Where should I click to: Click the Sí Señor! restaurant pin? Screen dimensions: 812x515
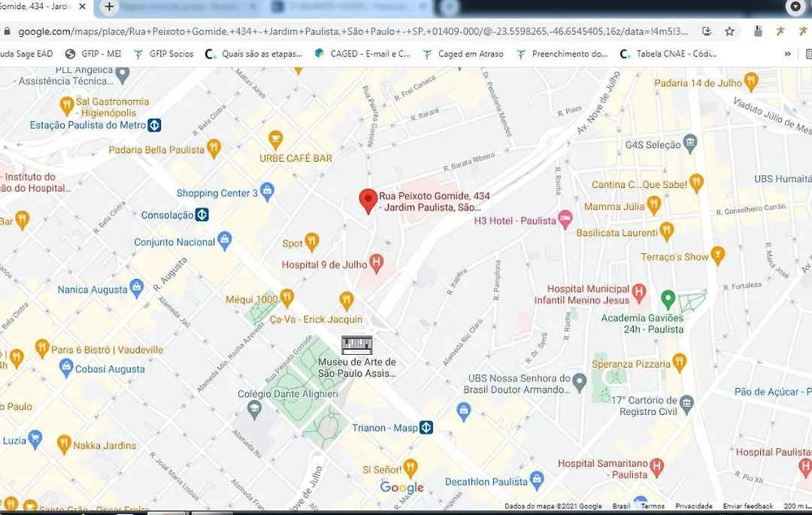[x=411, y=468]
